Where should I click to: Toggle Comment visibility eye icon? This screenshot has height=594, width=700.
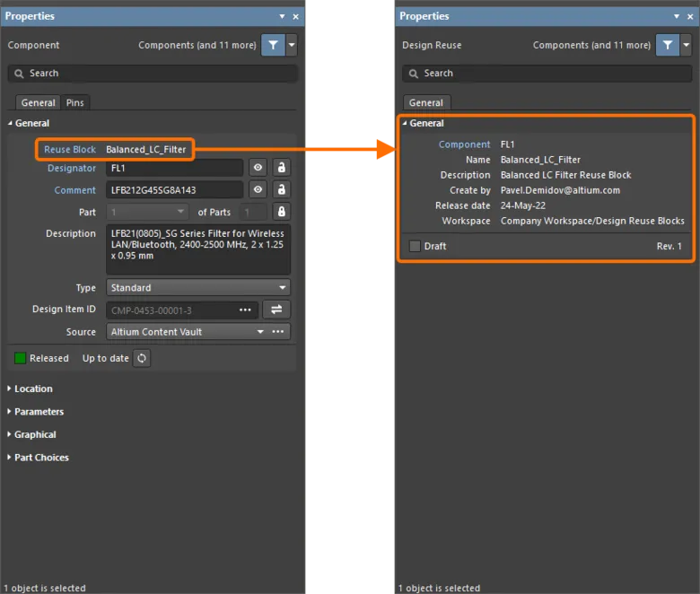pyautogui.click(x=258, y=189)
